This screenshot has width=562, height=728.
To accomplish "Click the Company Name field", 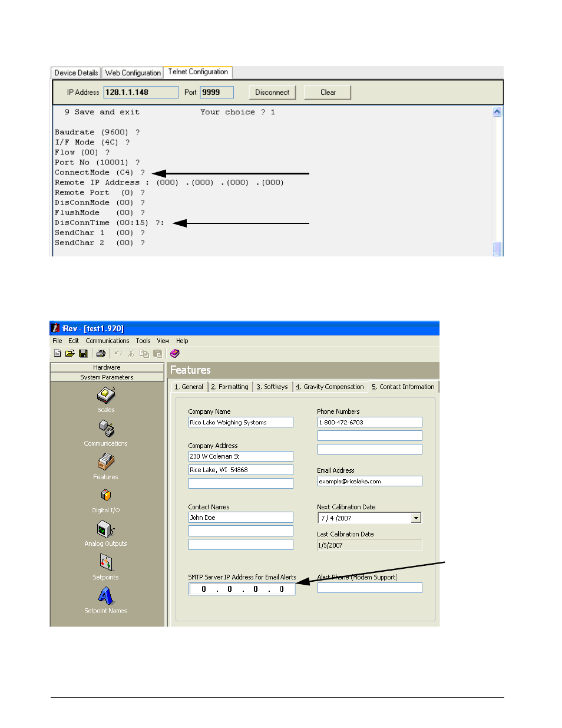I will pos(240,423).
